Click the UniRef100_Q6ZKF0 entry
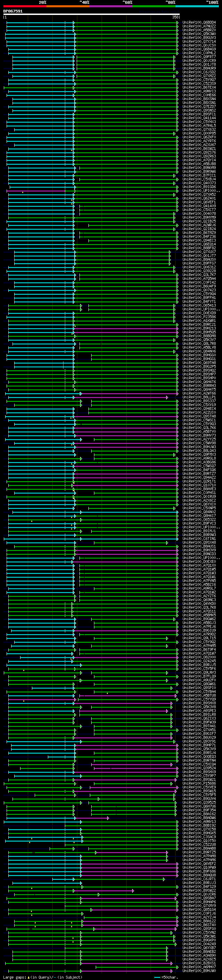 (x=199, y=137)
